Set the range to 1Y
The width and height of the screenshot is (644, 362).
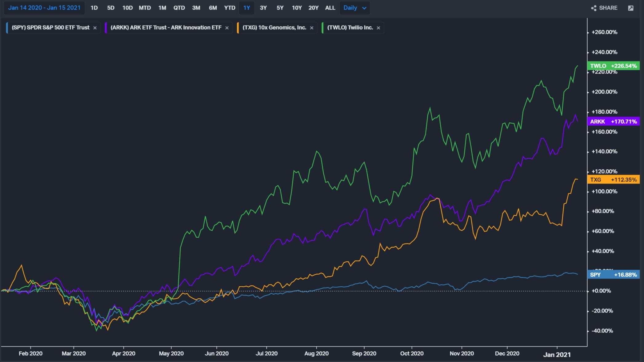tap(246, 8)
